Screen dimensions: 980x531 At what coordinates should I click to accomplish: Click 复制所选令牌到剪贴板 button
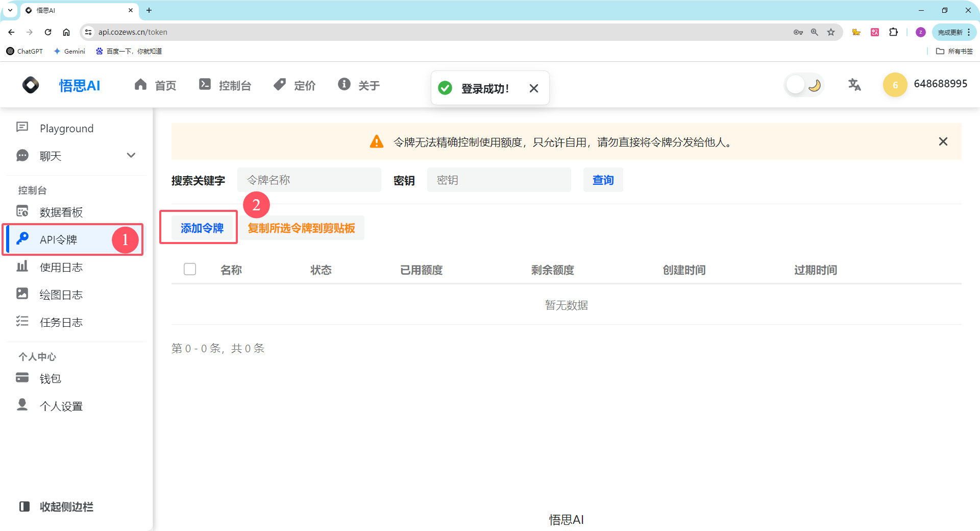pos(301,228)
